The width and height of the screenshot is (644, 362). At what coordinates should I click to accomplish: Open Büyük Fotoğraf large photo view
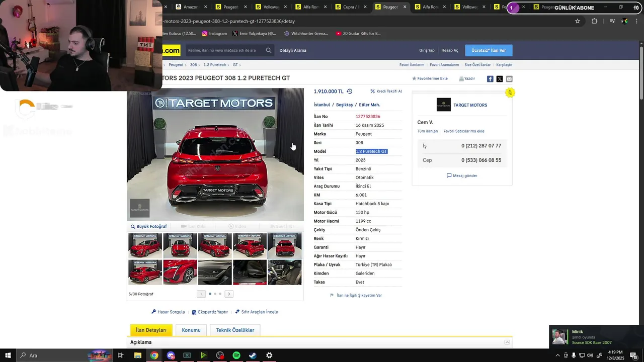(148, 226)
